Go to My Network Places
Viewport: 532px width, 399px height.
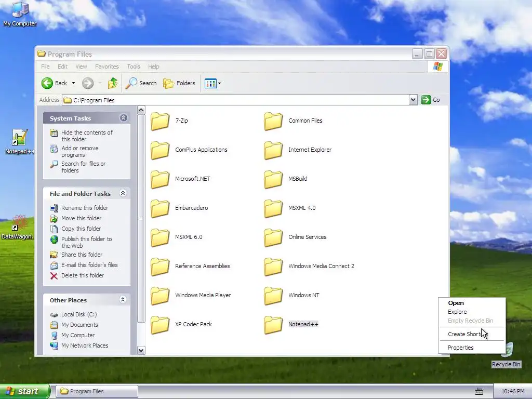point(85,345)
